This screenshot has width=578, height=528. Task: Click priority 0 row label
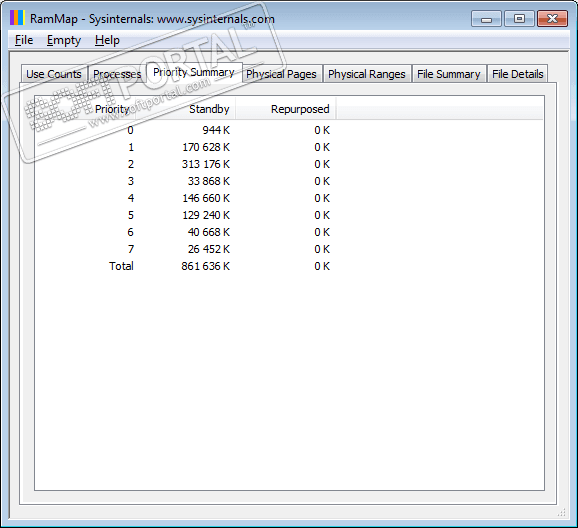130,130
